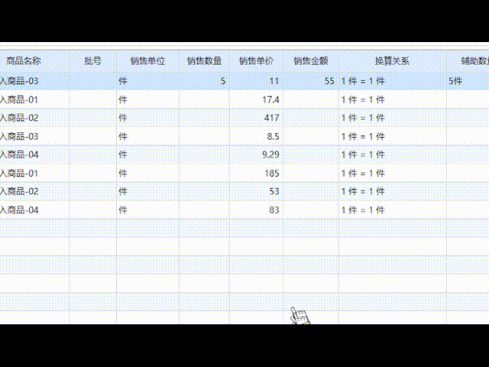Viewport: 489px width, 367px height.
Task: Select the 销售单价 column header
Action: [256, 61]
